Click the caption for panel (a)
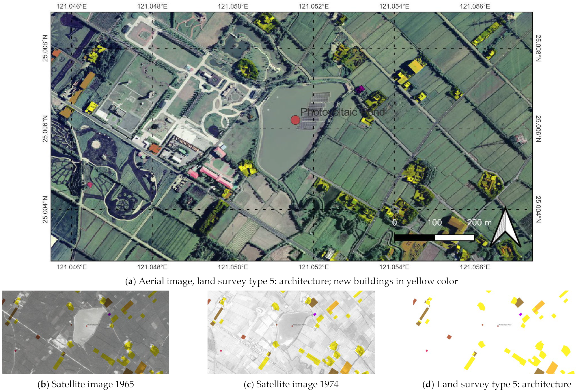The image size is (580, 392). pyautogui.click(x=291, y=281)
